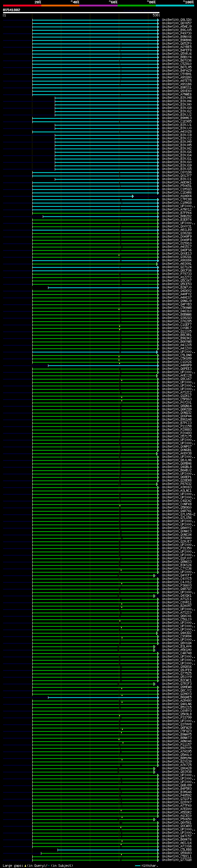
Task: Click subject UniRef100_P49730
Action: point(176,33)
